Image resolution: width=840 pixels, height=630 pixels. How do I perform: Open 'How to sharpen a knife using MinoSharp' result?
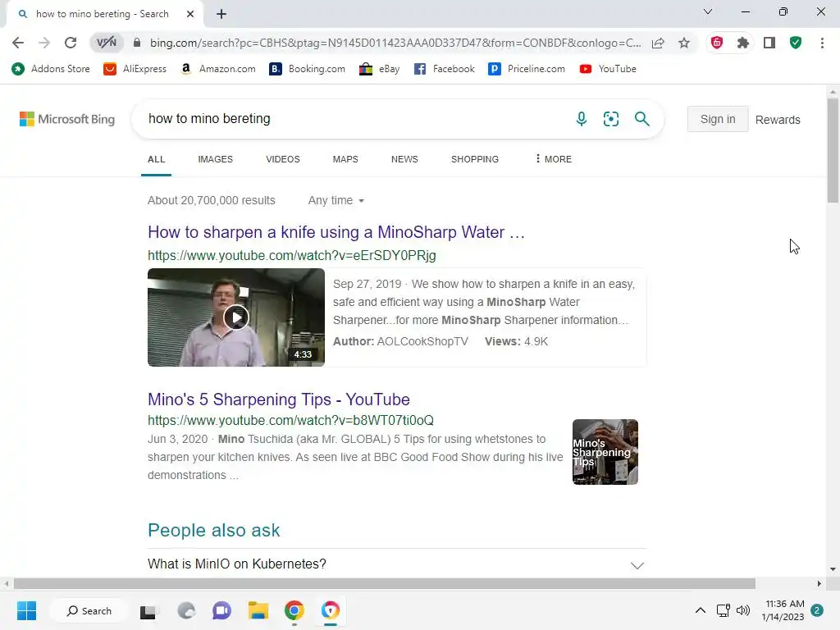coord(336,232)
